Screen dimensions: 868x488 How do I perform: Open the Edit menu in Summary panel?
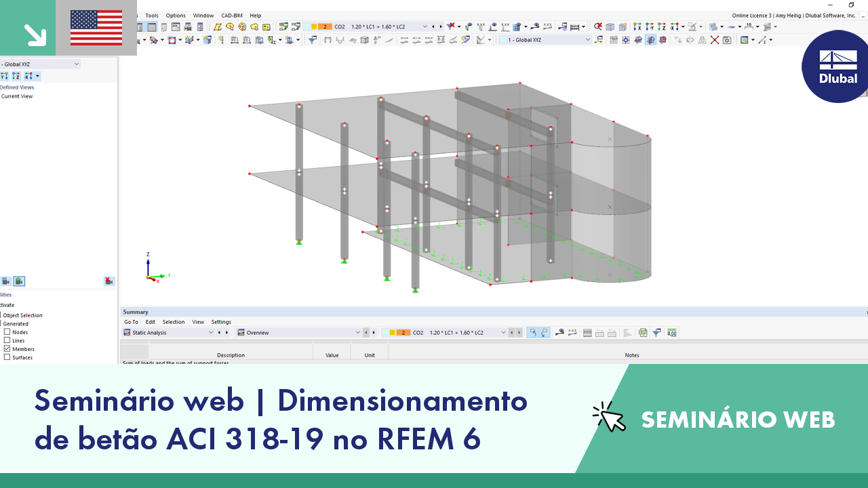pos(151,322)
